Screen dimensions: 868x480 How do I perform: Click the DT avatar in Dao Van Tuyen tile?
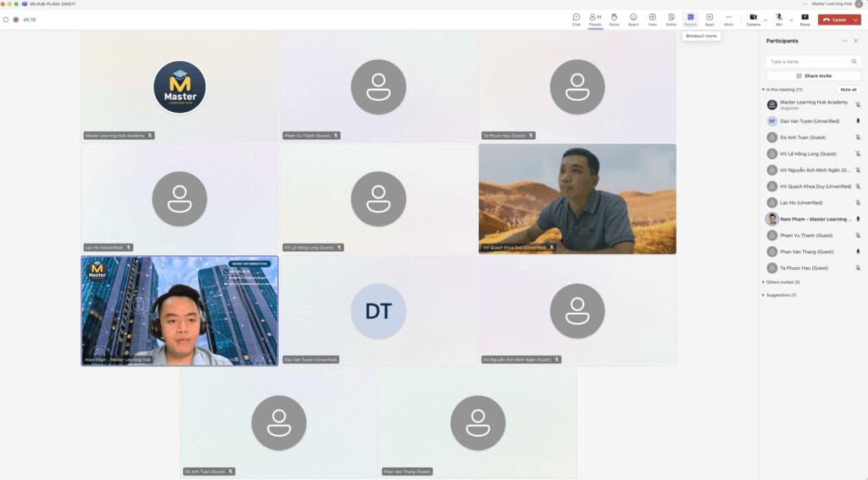[379, 311]
